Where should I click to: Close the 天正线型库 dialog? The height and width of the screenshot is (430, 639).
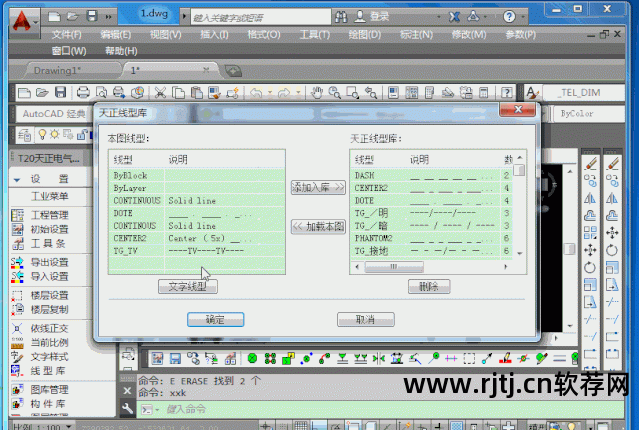(x=518, y=109)
